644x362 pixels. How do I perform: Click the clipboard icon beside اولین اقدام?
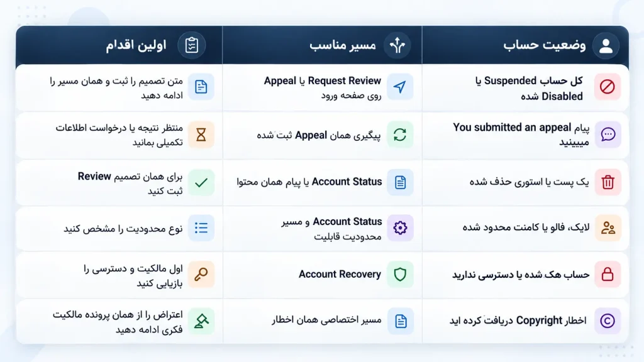tap(191, 45)
